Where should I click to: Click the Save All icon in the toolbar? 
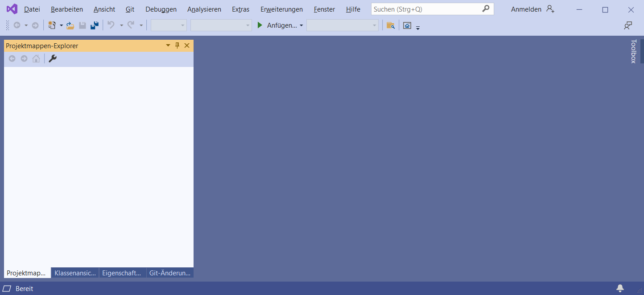94,25
